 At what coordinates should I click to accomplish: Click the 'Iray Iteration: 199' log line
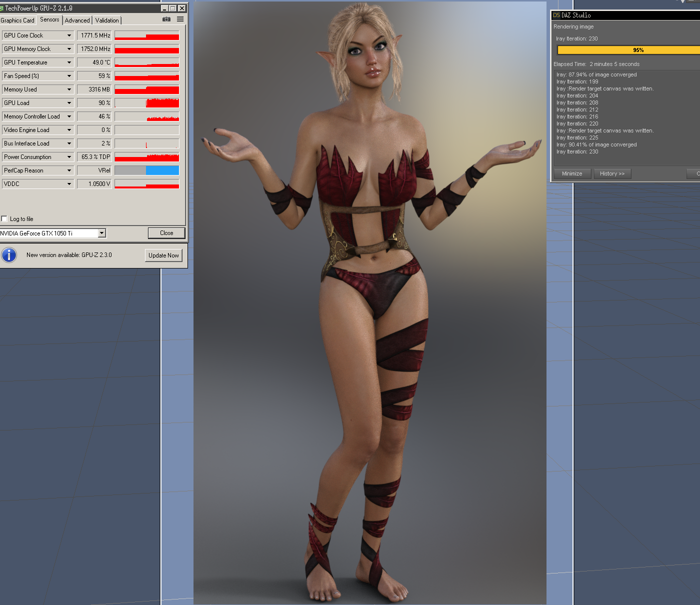(577, 82)
